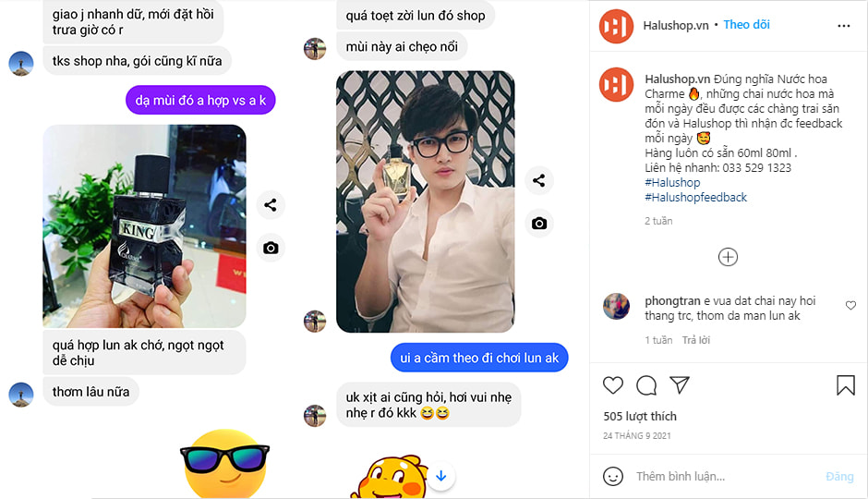Open the emoji picker smiley icon
This screenshot has width=868, height=499.
613,476
